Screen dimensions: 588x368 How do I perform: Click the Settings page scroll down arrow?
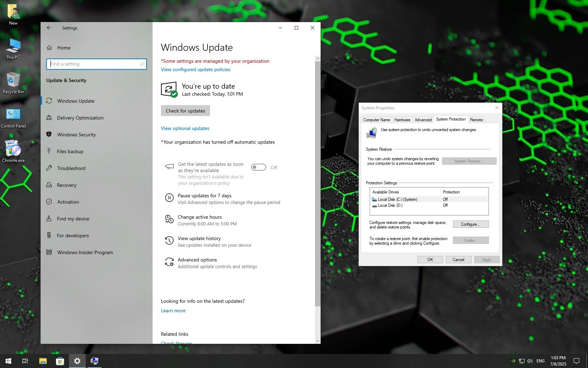coord(317,341)
